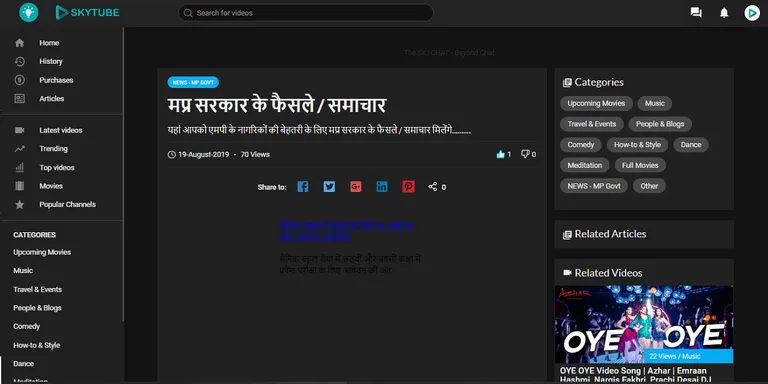This screenshot has width=768, height=384.
Task: Open Home from the sidebar
Action: tap(49, 43)
